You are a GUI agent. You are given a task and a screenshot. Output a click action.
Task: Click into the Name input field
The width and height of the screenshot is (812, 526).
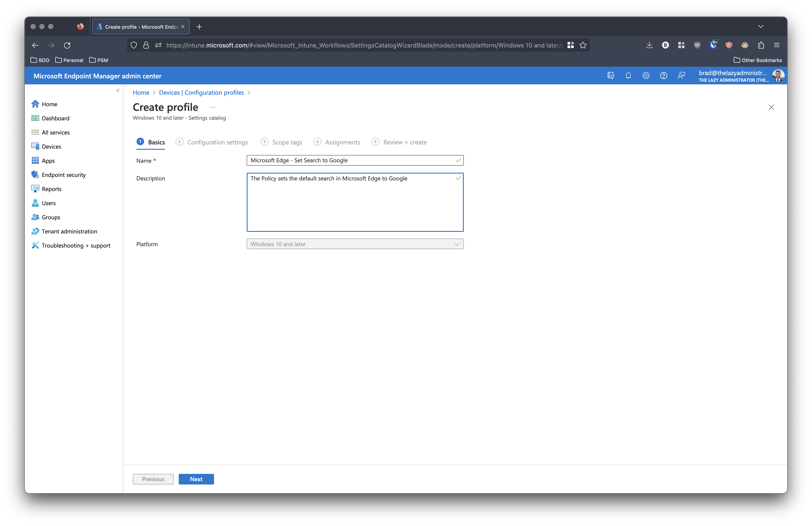355,160
